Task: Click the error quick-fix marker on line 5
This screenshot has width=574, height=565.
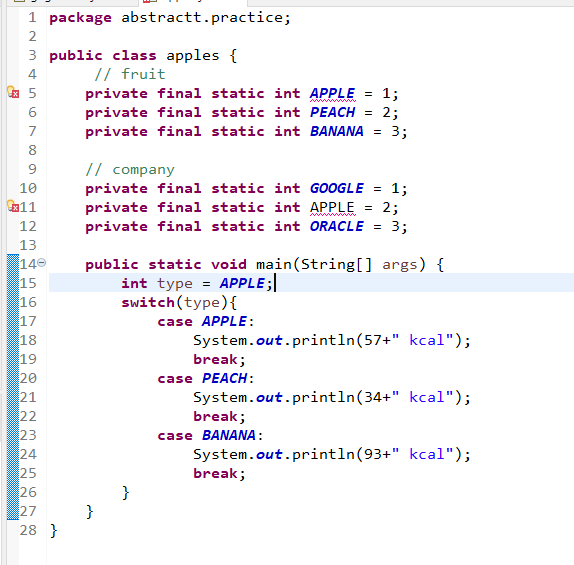Action: [13, 92]
